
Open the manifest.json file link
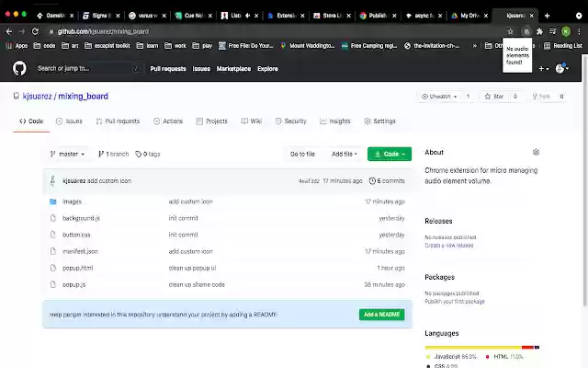80,251
